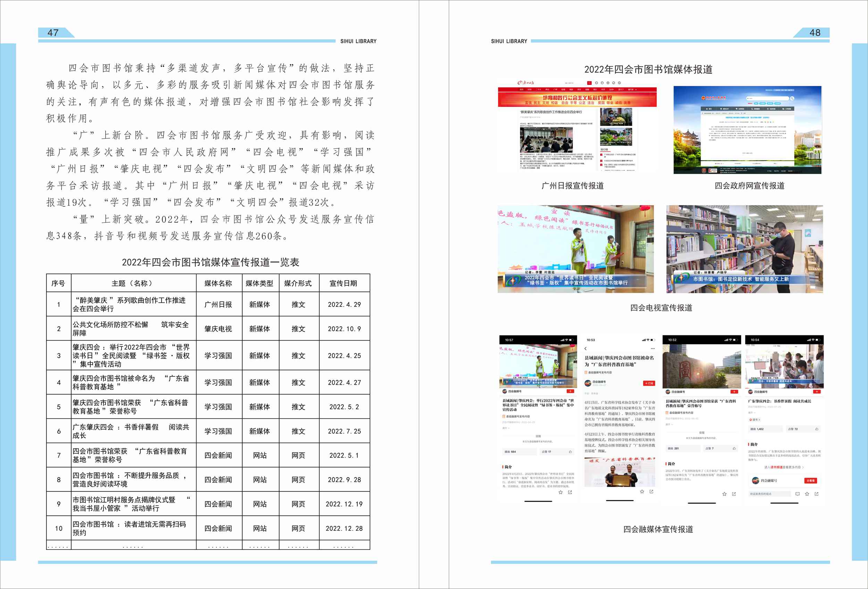Click the 宣传日期 column header
This screenshot has height=589, width=868.
point(344,283)
